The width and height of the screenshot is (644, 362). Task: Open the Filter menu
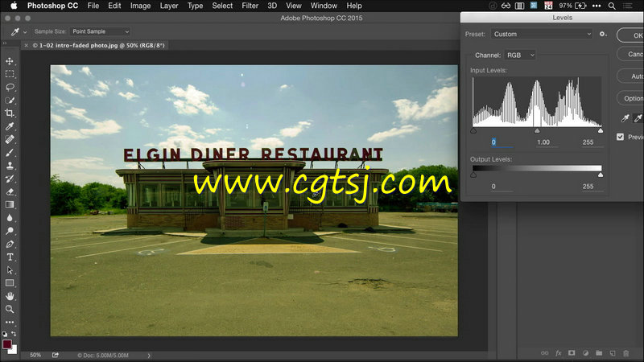[250, 6]
